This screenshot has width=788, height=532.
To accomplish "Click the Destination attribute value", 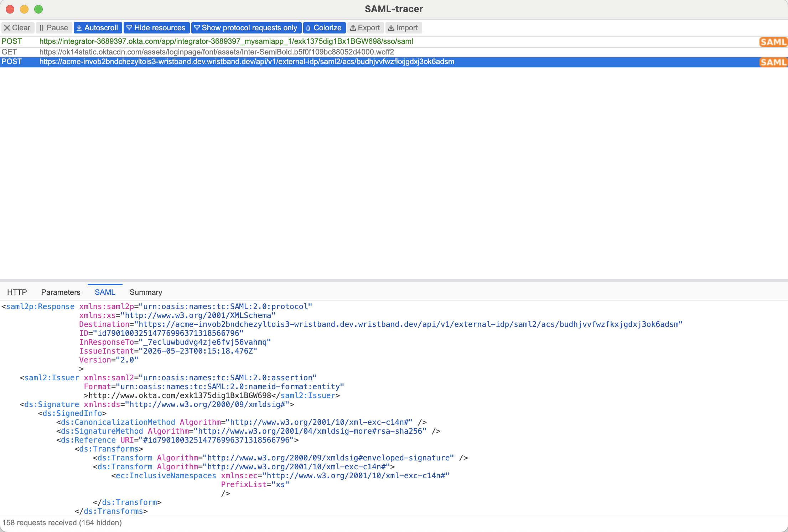I will 408,324.
